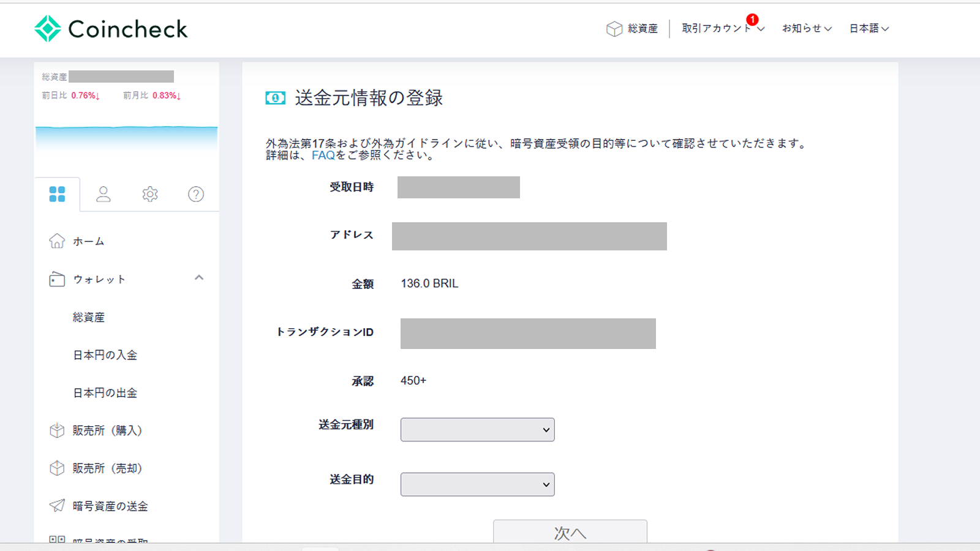980x551 pixels.
Task: Collapse the ウォレット section in the sidebar
Action: pos(198,277)
